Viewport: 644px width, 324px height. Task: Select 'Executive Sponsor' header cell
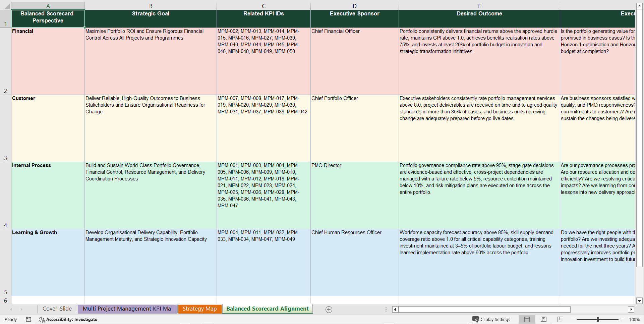coord(355,19)
